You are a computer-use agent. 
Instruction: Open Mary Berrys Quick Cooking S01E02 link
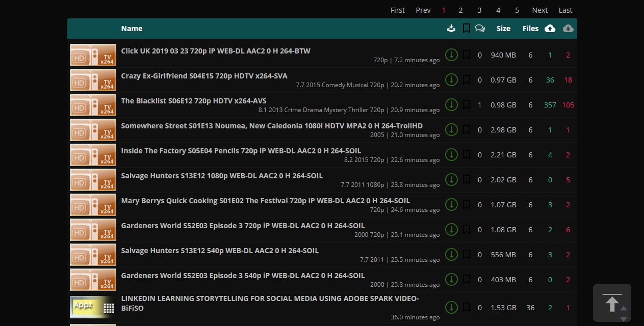(265, 201)
